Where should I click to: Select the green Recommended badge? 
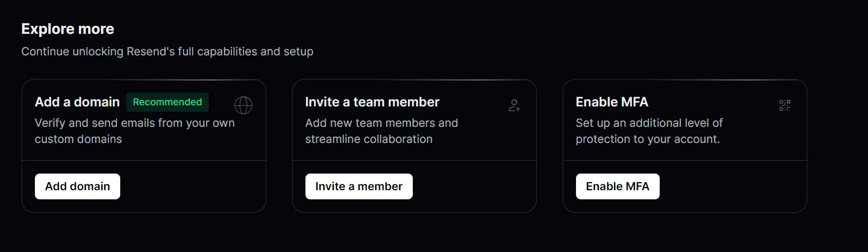tap(167, 102)
